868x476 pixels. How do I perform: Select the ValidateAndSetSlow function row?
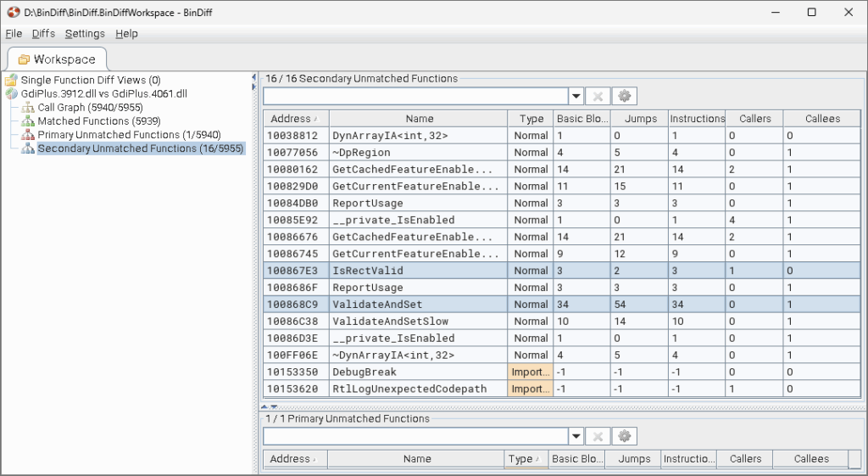(x=562, y=322)
